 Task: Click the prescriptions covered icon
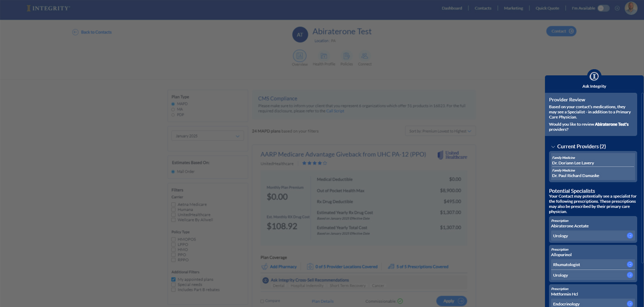391,267
